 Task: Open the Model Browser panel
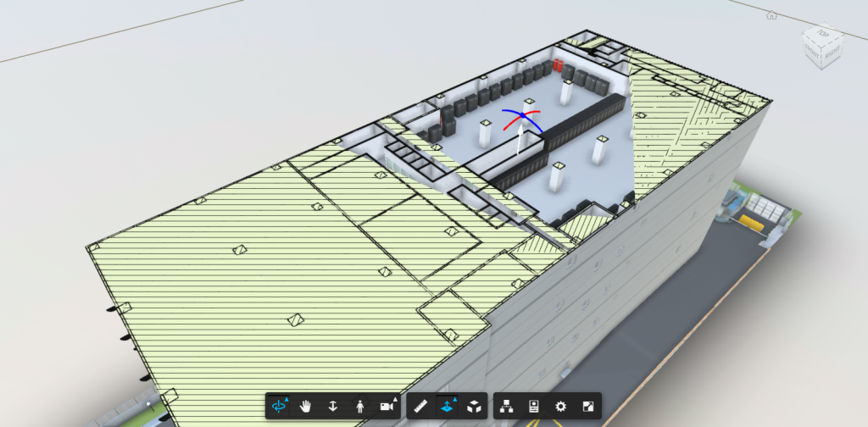click(506, 407)
